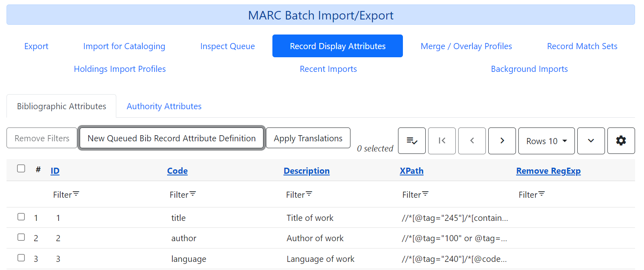This screenshot has width=644, height=270.
Task: Click the grid settings gear icon
Action: [x=621, y=141]
